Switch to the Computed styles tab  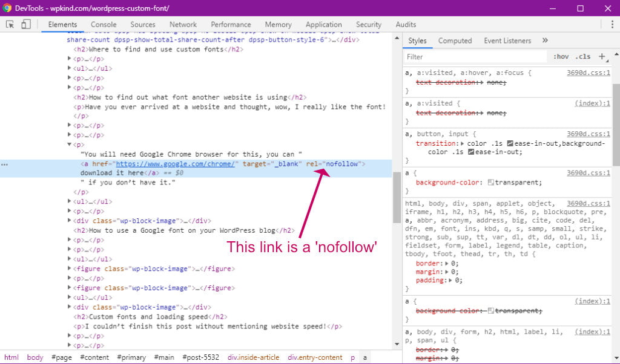point(455,41)
